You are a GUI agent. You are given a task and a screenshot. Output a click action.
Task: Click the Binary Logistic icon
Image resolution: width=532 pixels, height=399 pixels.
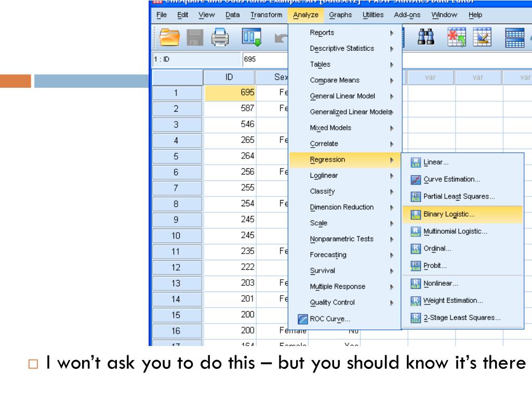(x=416, y=215)
